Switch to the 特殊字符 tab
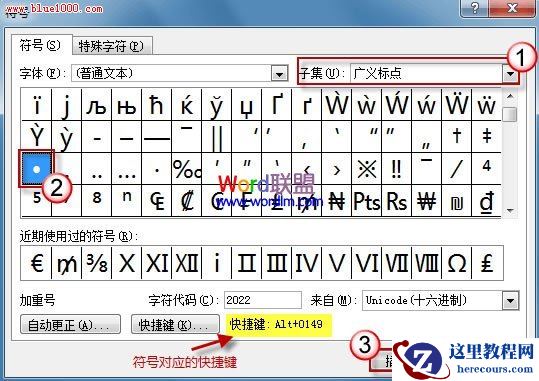Image resolution: width=539 pixels, height=381 pixels. click(x=111, y=46)
